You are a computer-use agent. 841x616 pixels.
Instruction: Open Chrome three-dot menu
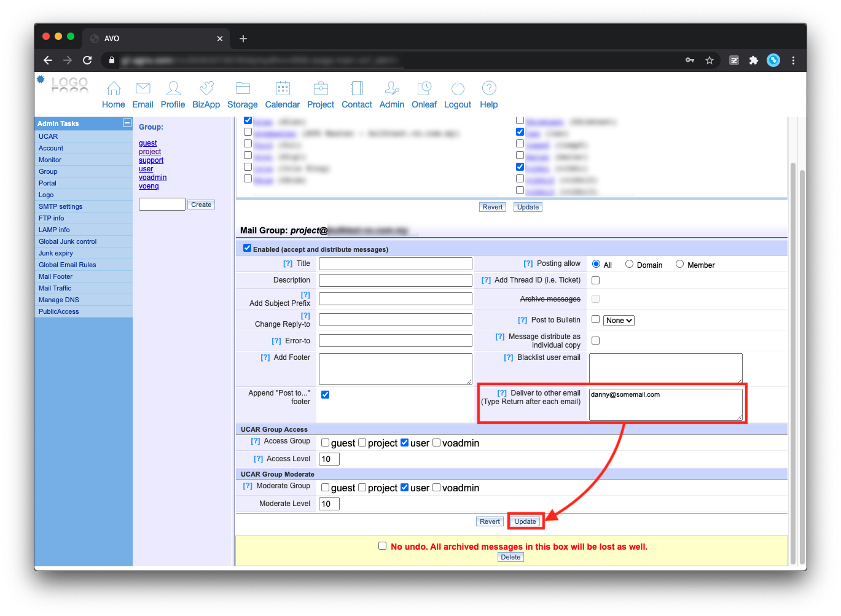point(793,60)
